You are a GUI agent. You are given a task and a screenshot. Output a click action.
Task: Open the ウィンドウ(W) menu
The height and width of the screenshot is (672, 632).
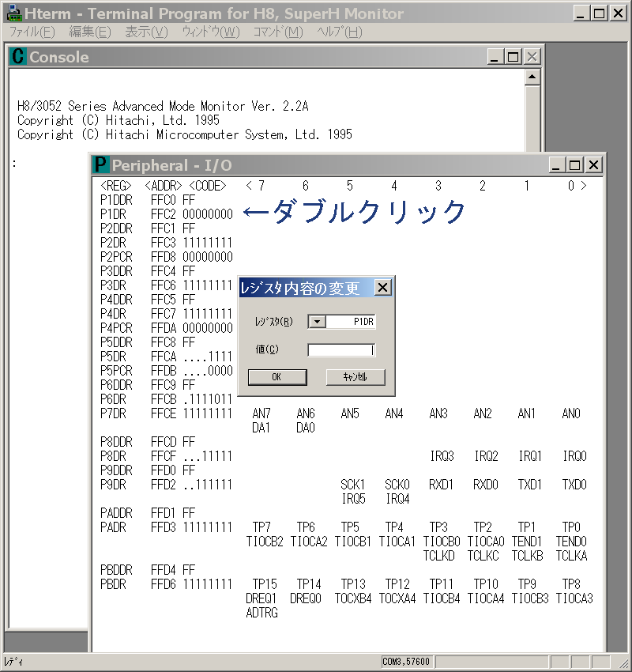210,32
